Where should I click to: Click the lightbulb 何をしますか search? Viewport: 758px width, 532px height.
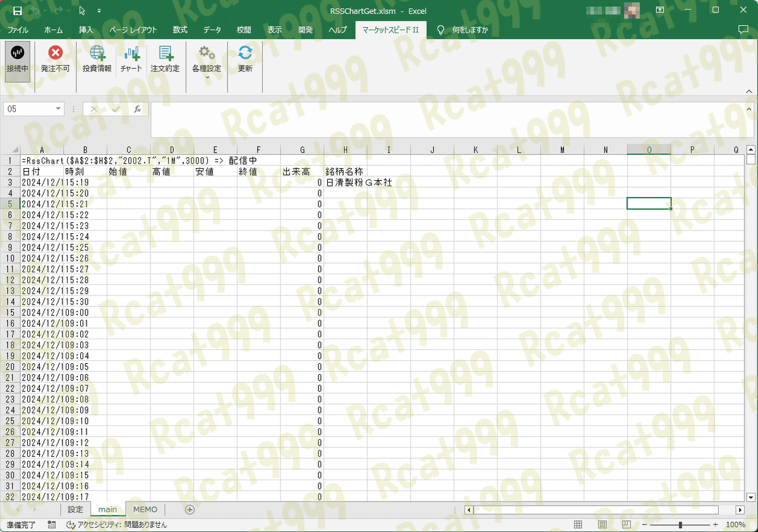tap(463, 30)
